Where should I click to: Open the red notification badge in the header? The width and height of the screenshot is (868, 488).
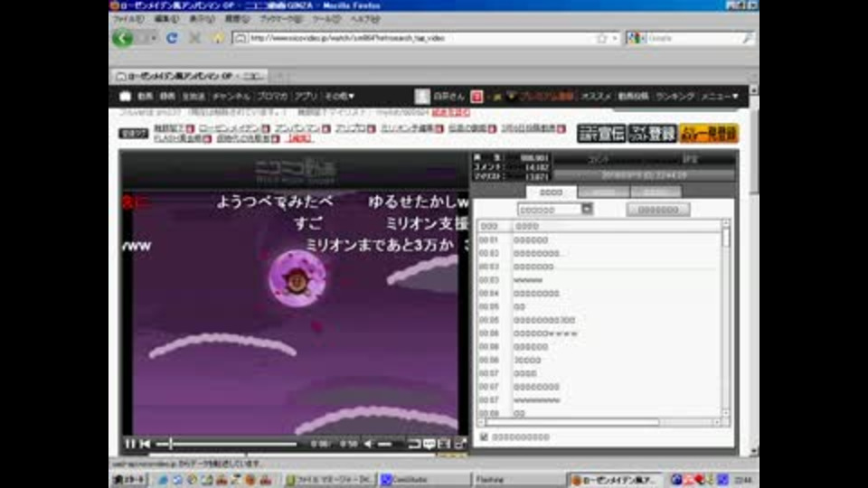476,97
